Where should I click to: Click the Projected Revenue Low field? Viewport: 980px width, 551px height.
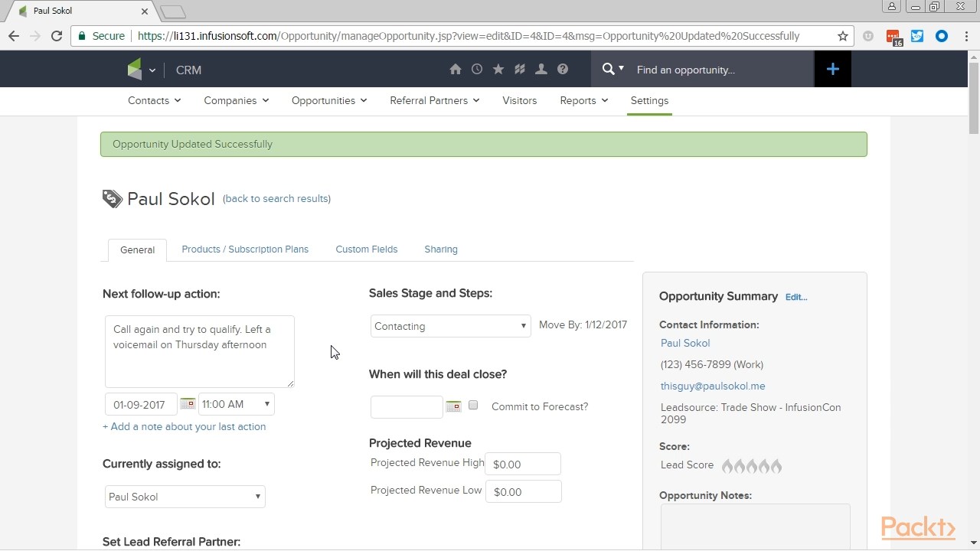[523, 491]
